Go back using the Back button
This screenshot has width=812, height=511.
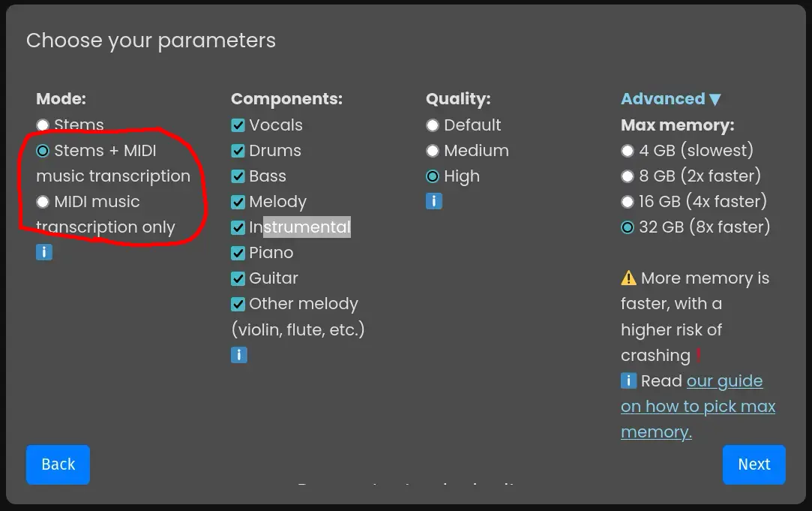(58, 464)
